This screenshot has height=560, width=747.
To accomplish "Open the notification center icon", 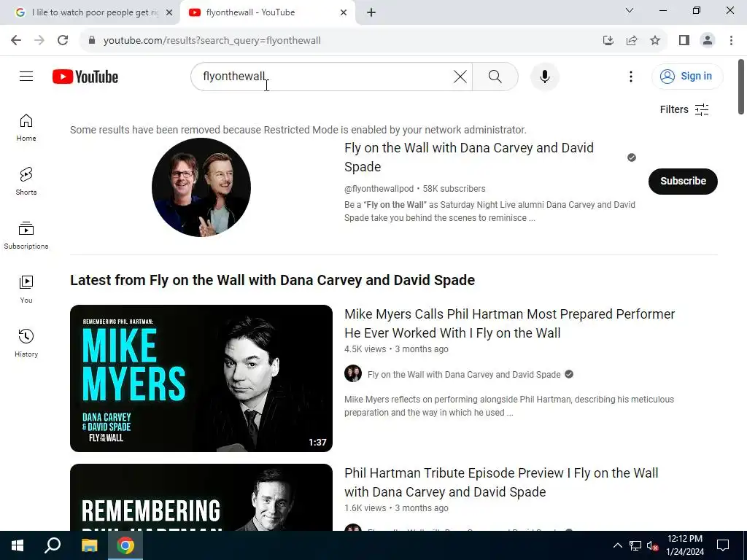I will (723, 545).
